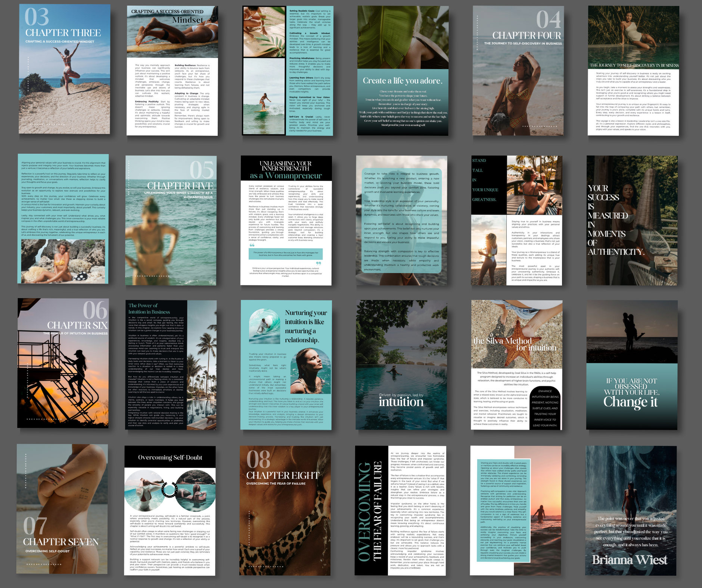This screenshot has width=702, height=588.
Task: Open the Chapter Four cover page
Action: [518, 71]
